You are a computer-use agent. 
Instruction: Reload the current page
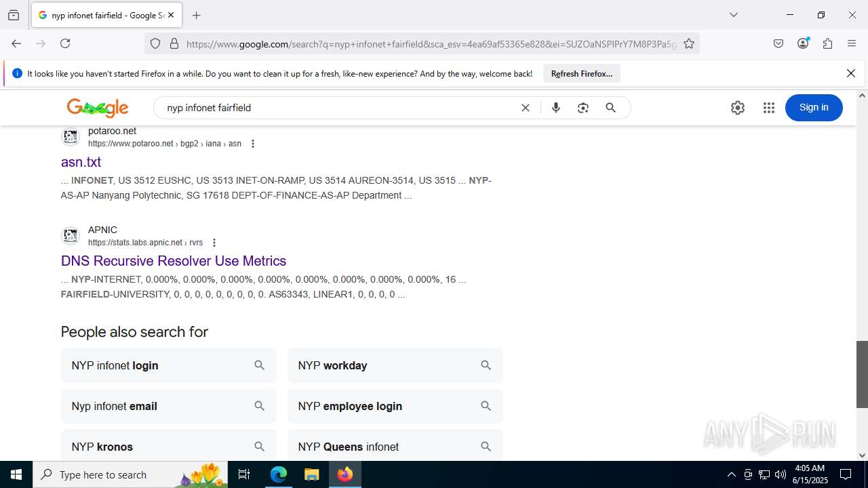(x=65, y=43)
